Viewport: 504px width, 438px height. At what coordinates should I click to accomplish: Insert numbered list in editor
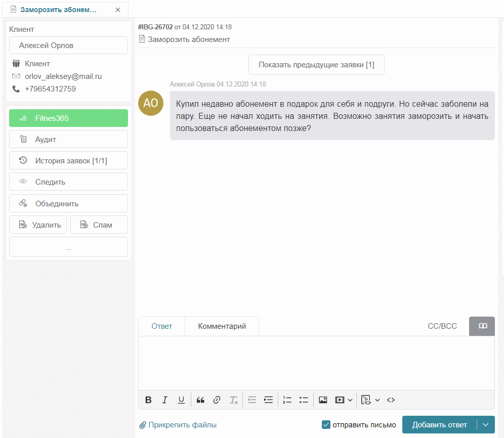(x=287, y=400)
